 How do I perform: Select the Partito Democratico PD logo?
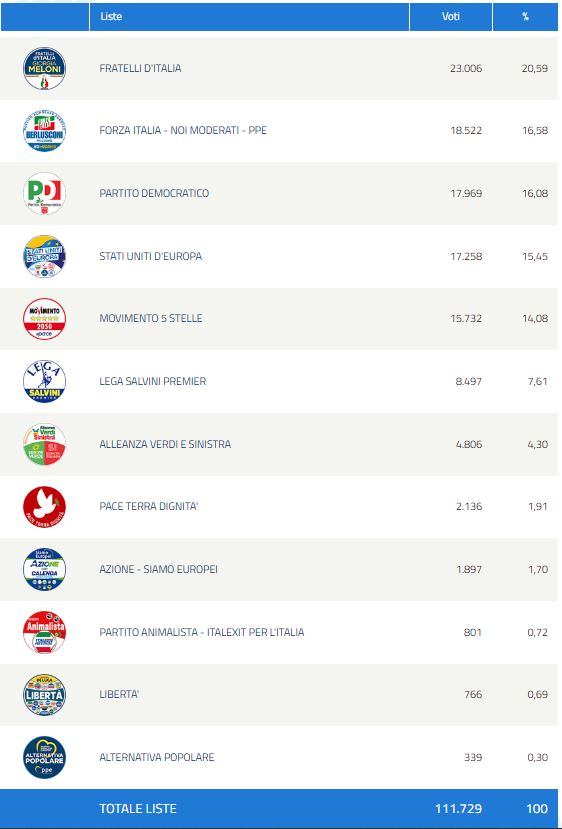(44, 194)
